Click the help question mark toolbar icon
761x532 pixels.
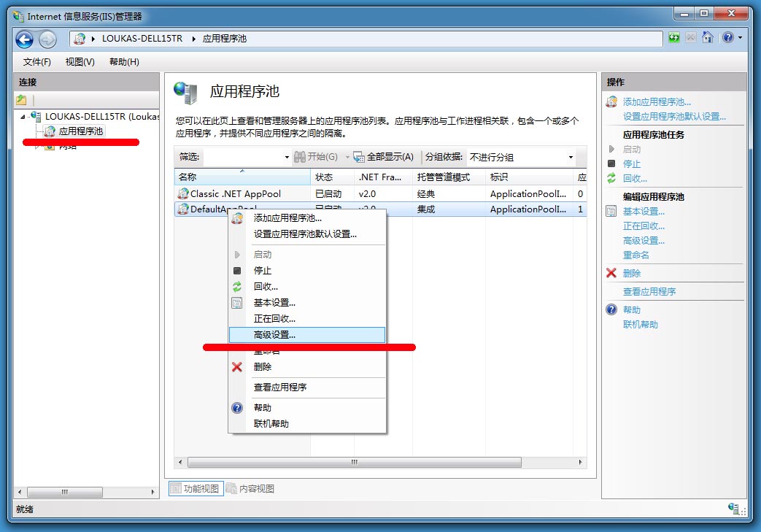(728, 37)
